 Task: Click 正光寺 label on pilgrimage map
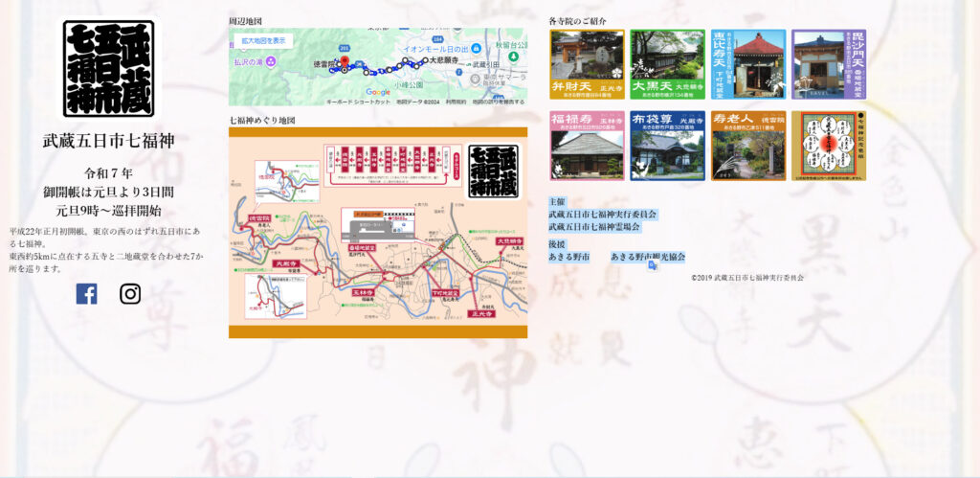click(481, 313)
